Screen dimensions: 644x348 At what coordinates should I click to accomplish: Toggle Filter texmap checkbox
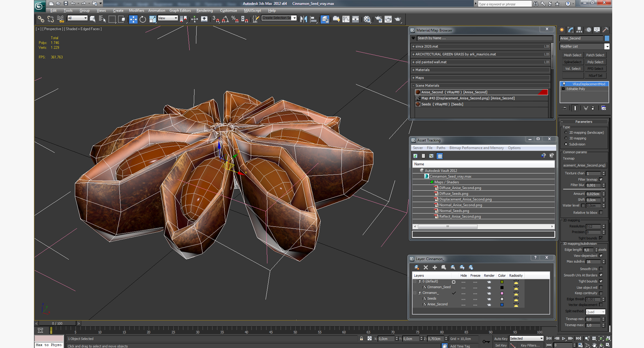coord(601,179)
